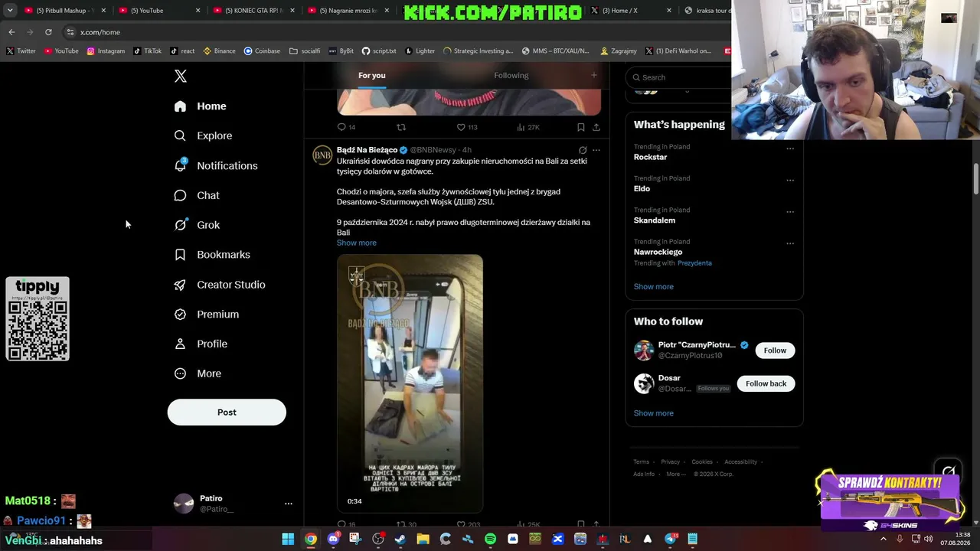980x551 pixels.
Task: Switch to the Pitbull Mashup browser tab
Action: (x=64, y=11)
